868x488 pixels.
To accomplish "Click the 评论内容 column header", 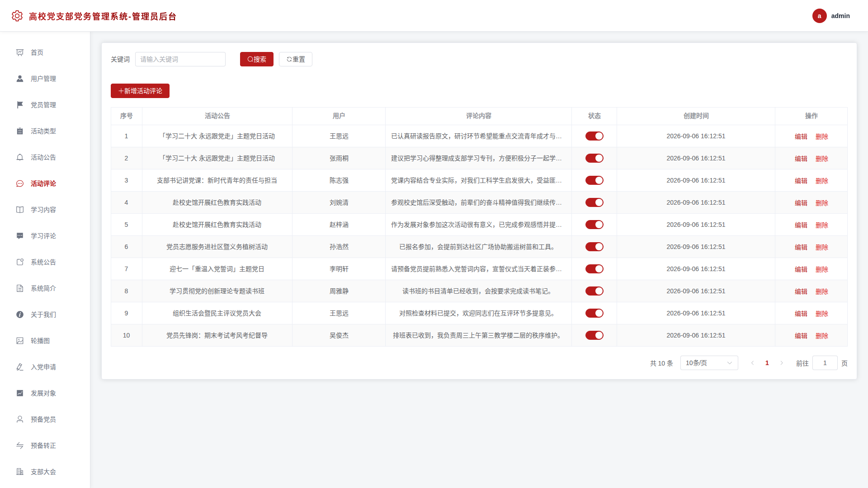I will (478, 116).
